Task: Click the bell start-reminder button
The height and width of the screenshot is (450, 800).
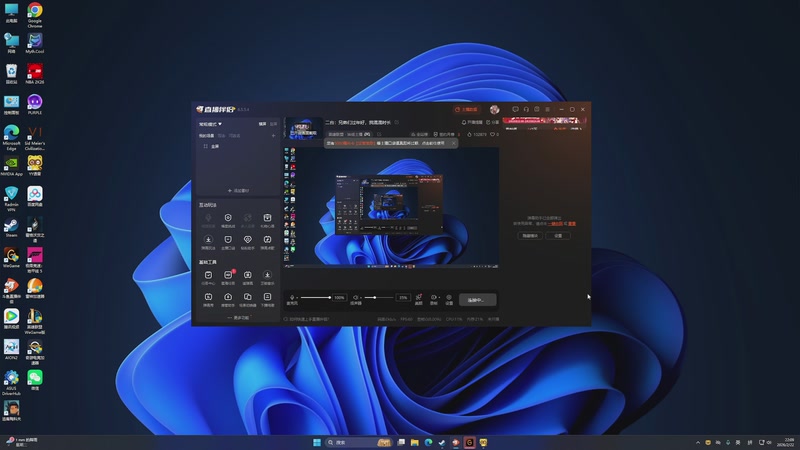Action: (471, 122)
